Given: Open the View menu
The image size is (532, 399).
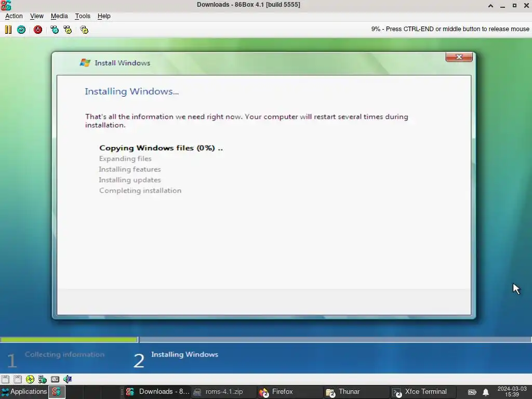Looking at the screenshot, I should [37, 16].
